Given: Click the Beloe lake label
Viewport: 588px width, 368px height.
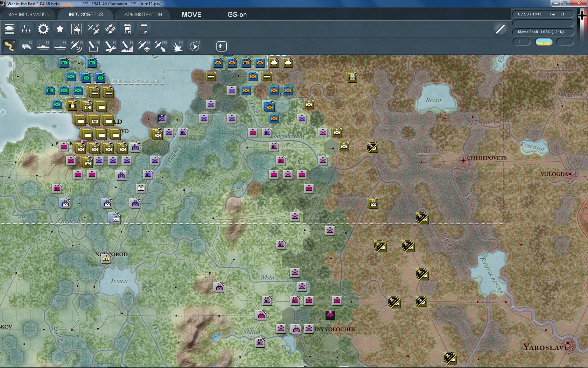Looking at the screenshot, I should coord(434,100).
